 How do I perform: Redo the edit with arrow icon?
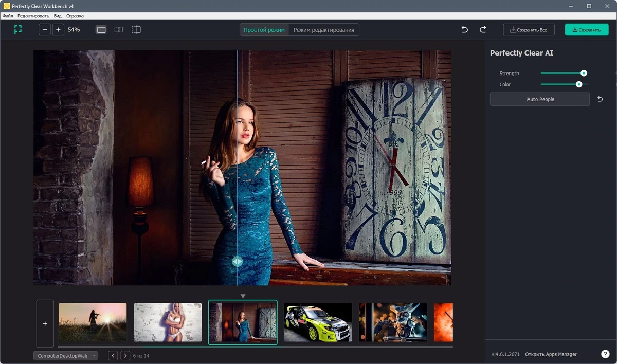[x=483, y=30]
